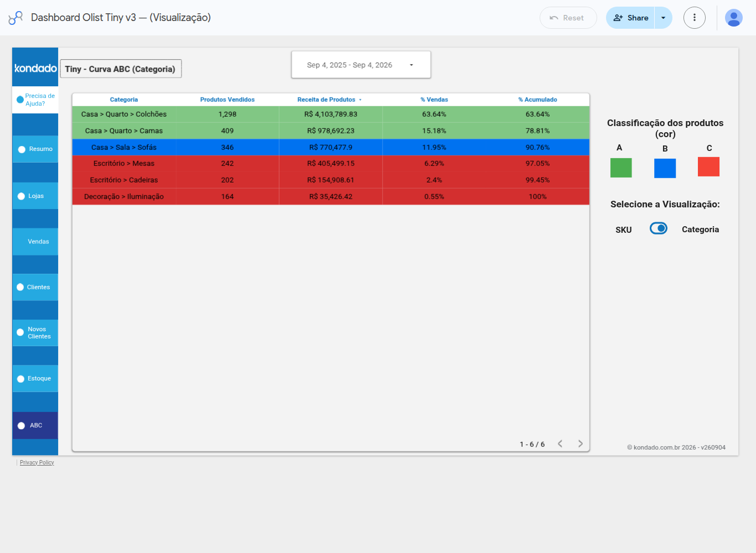Open the Estoque sidebar tab
The width and height of the screenshot is (756, 553).
(35, 379)
